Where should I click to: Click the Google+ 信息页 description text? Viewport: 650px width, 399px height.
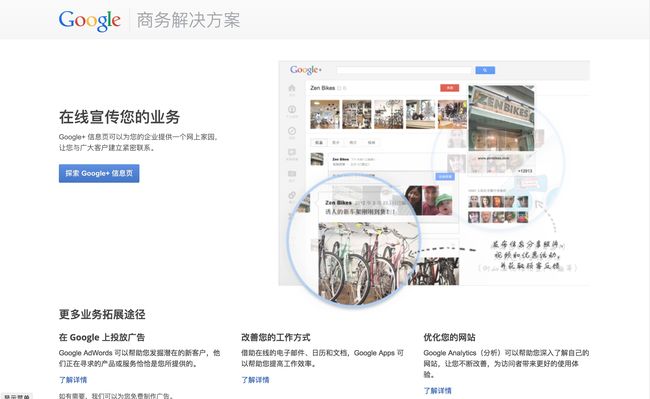pos(139,142)
